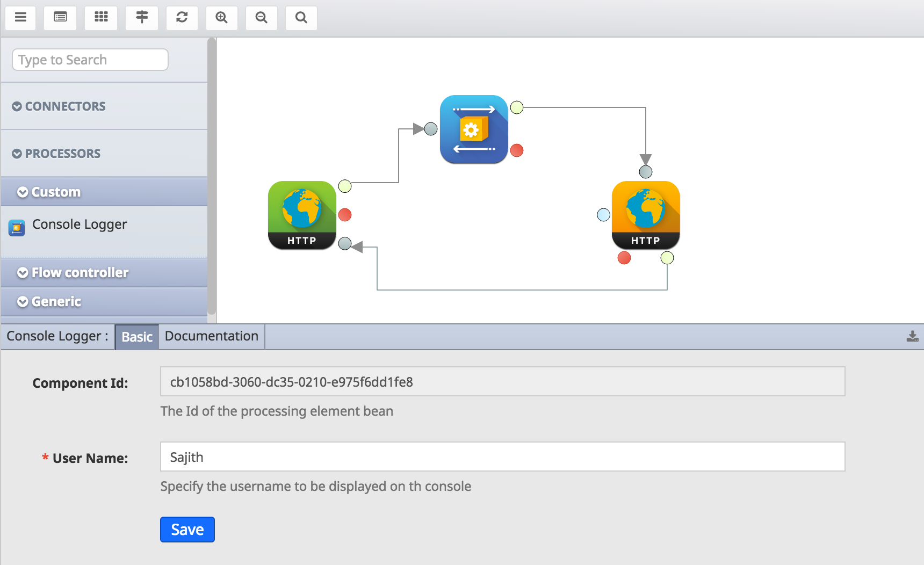
Task: Switch to the Basic tab
Action: pos(137,337)
